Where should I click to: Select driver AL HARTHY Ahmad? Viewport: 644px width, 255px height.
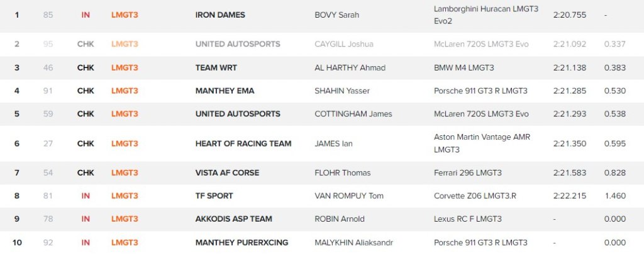coord(350,67)
